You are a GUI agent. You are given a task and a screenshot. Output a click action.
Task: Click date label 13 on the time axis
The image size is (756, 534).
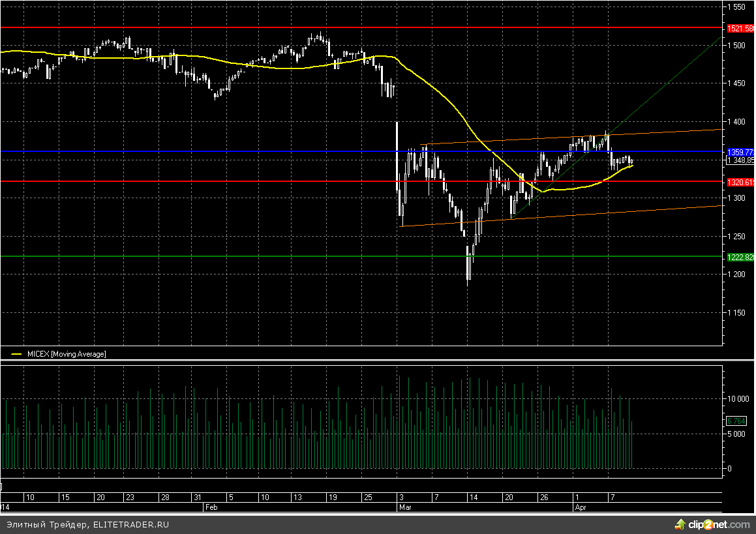click(297, 497)
